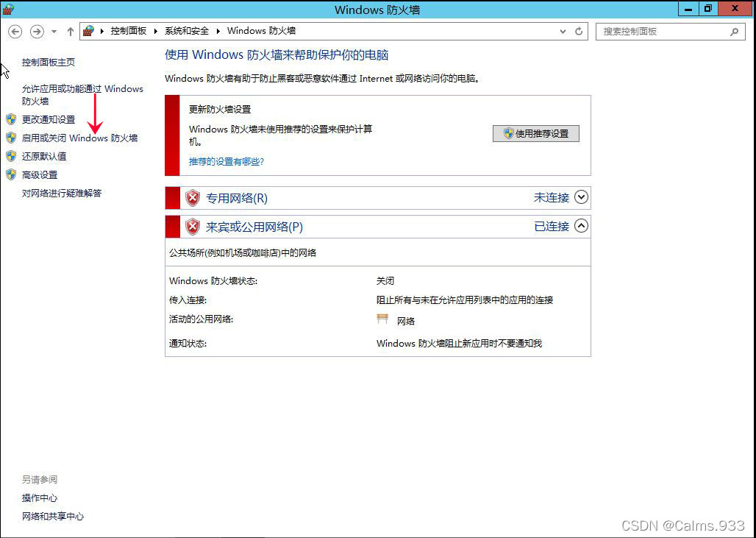The image size is (756, 538).
Task: Click the window's firewall title bar icon
Action: (x=8, y=9)
